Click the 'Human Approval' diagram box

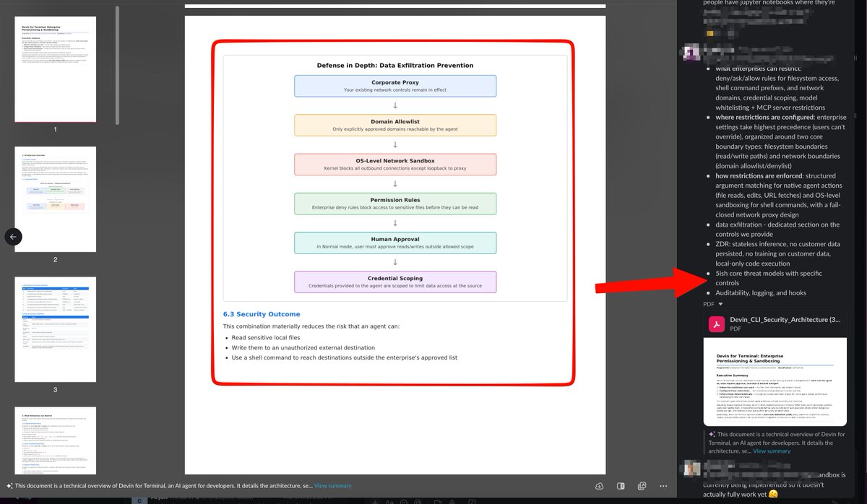click(395, 243)
